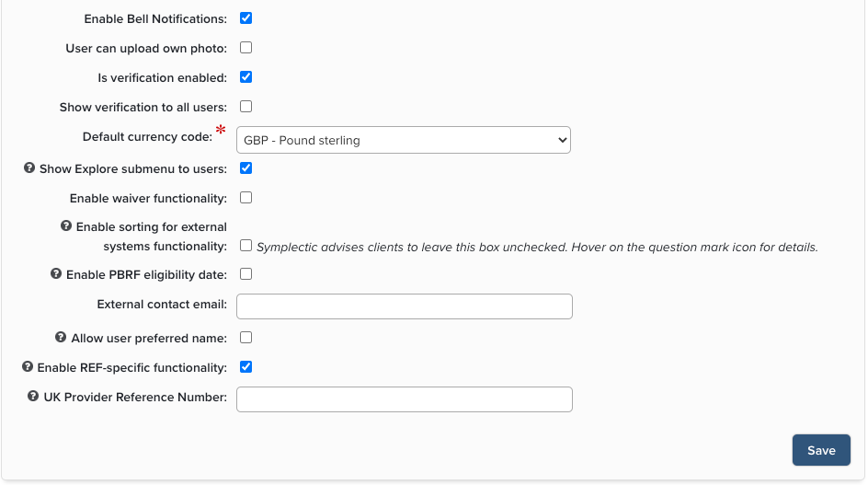
Task: Click help icon for UK Provider Reference Number
Action: pyautogui.click(x=33, y=397)
